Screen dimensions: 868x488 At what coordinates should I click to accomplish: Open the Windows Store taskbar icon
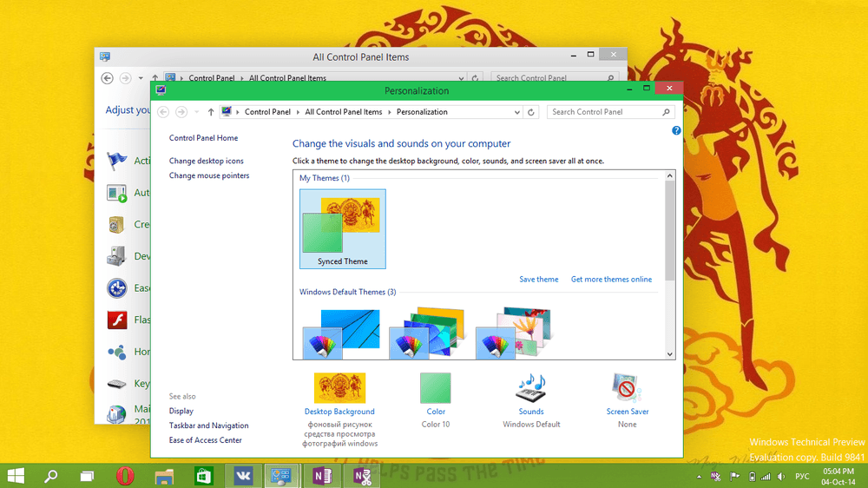204,476
